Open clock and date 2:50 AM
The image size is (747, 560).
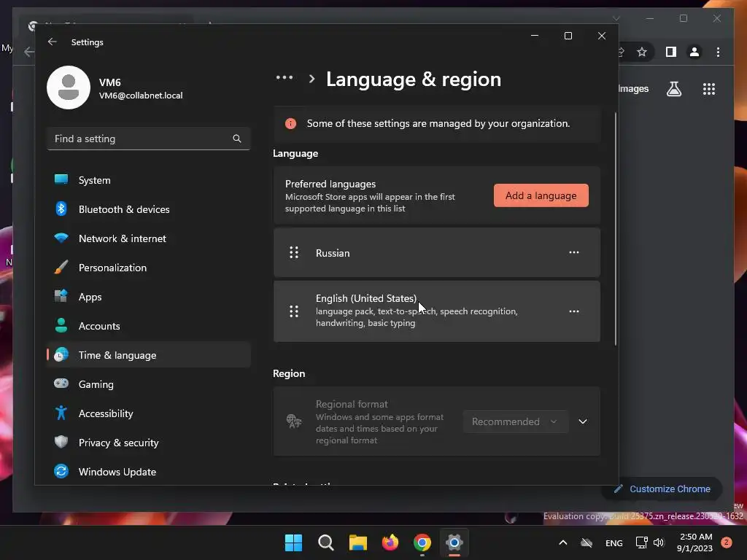[x=694, y=542]
